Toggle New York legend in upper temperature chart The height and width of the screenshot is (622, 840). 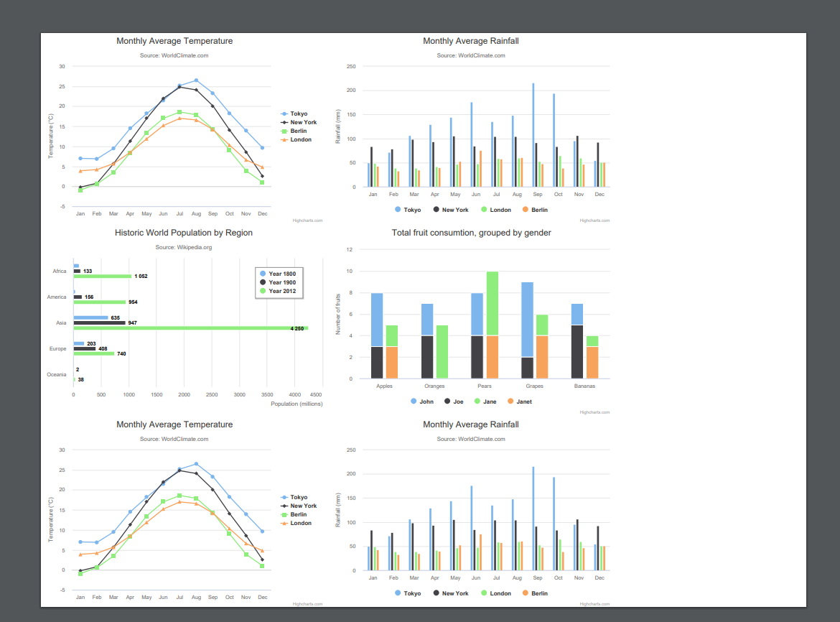click(x=299, y=122)
